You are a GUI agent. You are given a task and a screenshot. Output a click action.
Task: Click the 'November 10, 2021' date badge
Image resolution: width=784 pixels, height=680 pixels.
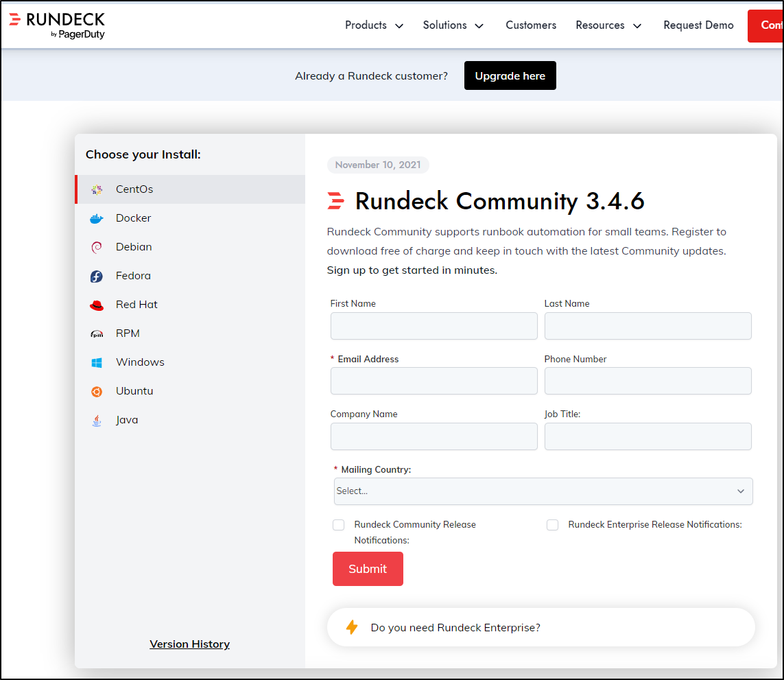378,165
